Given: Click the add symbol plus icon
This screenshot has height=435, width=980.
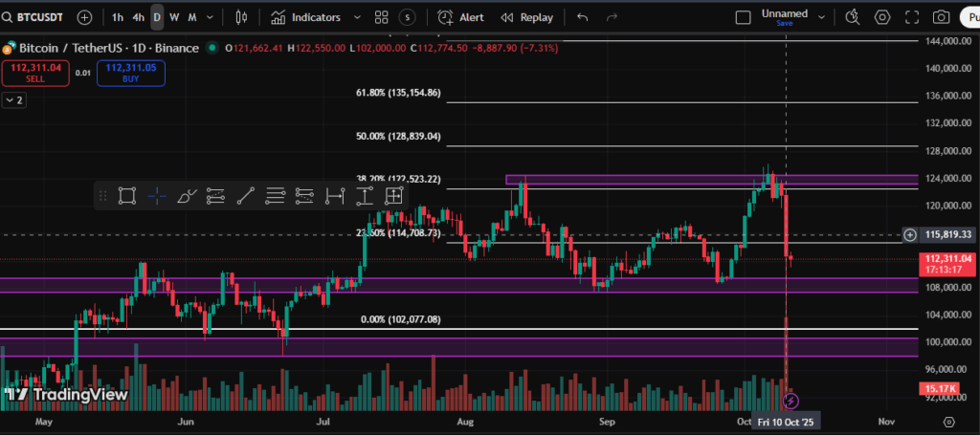Looking at the screenshot, I should 85,17.
